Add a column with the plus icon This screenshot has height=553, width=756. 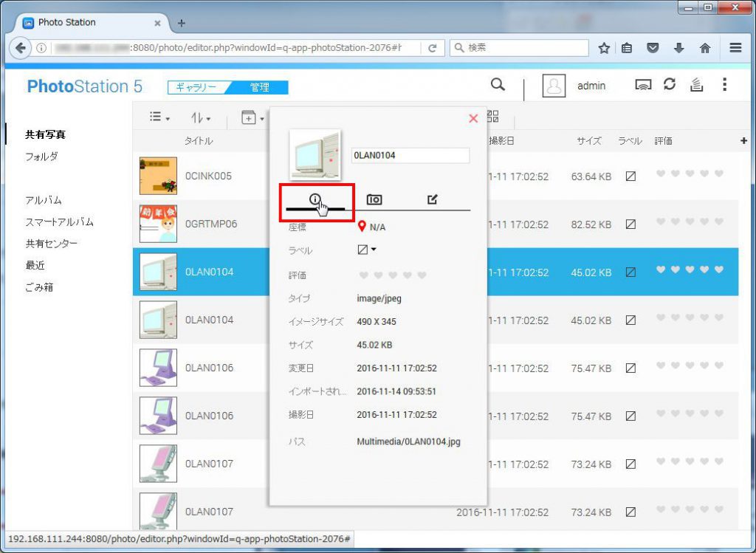pos(743,141)
